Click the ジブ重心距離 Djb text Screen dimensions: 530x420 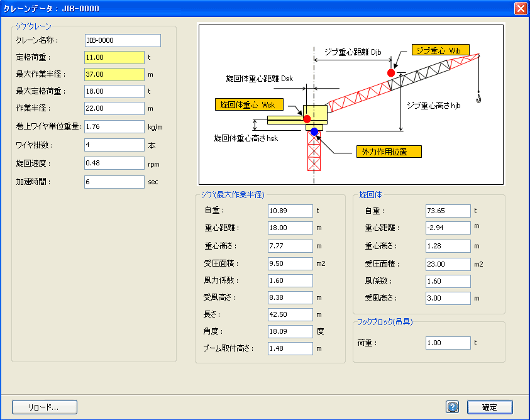353,52
